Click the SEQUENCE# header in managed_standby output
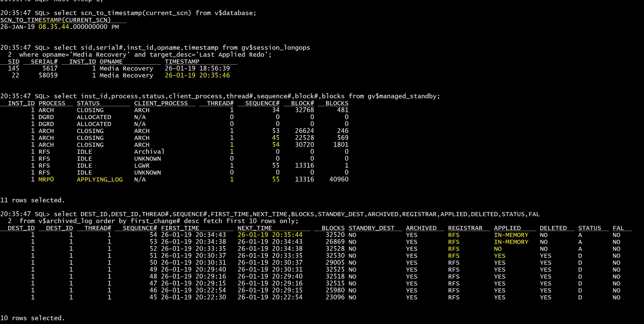 [262, 103]
